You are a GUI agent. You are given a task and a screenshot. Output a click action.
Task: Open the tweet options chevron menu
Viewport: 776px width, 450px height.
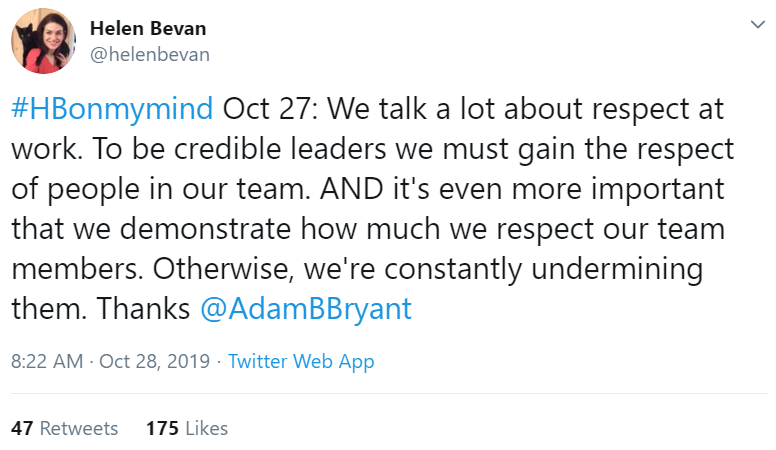(754, 22)
